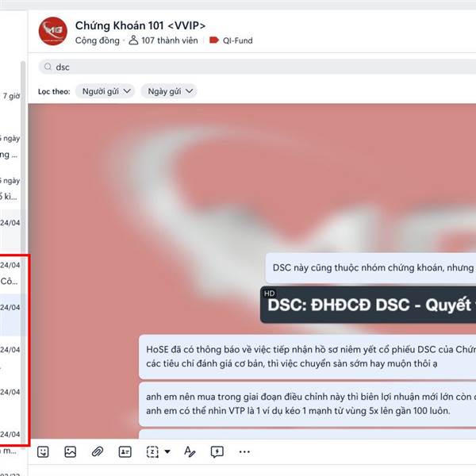476x476 pixels.
Task: Expand screen capture options arrow
Action: point(167,451)
